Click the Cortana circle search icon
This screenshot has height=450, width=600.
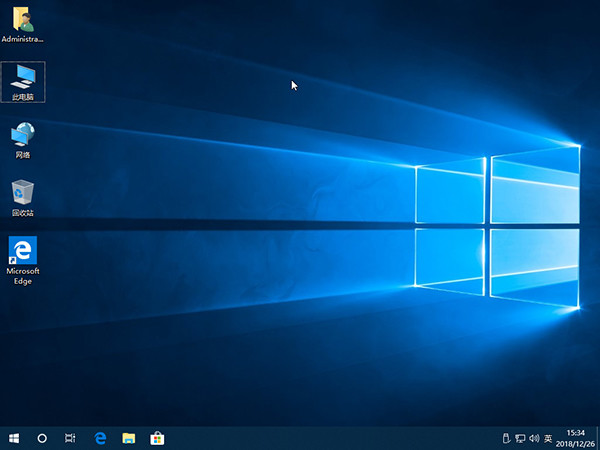(42, 438)
